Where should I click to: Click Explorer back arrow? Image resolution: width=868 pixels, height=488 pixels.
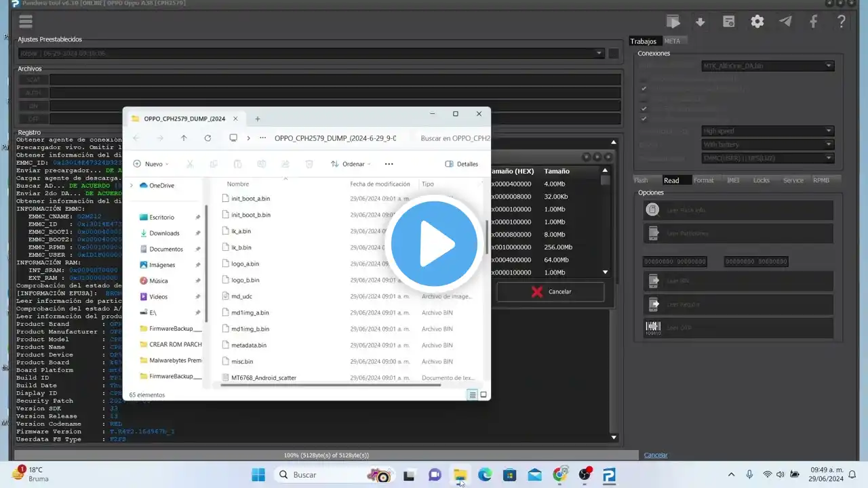click(x=136, y=138)
